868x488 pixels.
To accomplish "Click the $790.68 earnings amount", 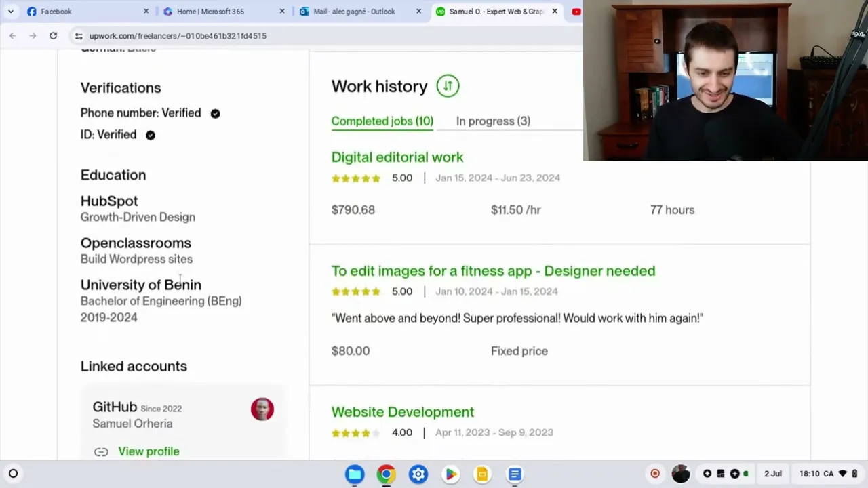I will tap(353, 210).
